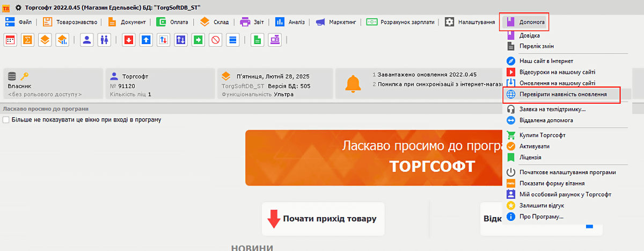The width and height of the screenshot is (644, 251).
Task: Click the single person toolbar icon
Action: pos(87,40)
